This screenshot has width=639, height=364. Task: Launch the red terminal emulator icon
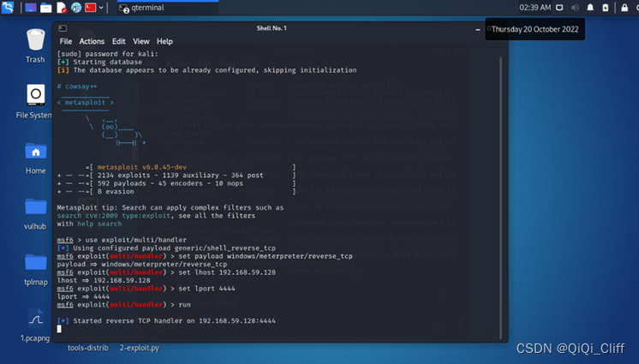(x=91, y=8)
